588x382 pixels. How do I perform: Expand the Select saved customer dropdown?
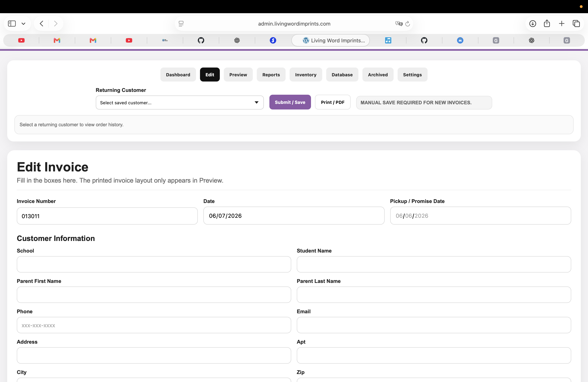click(180, 103)
